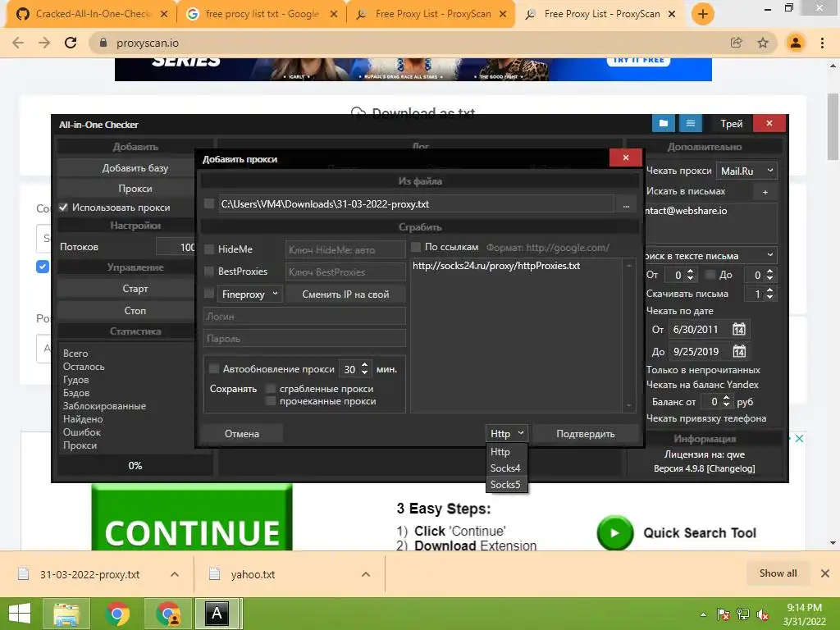This screenshot has width=840, height=630.
Task: Open second Chrome profile icon in taskbar
Action: 169,614
